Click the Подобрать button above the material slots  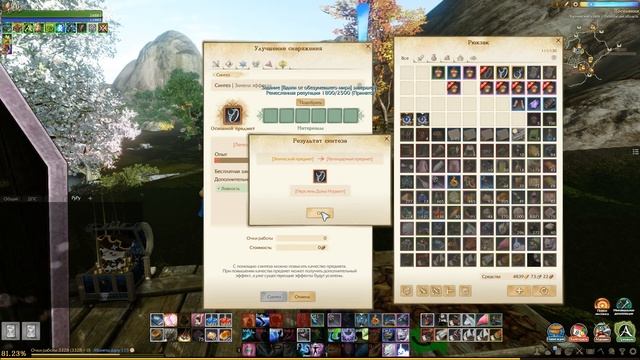tap(310, 102)
